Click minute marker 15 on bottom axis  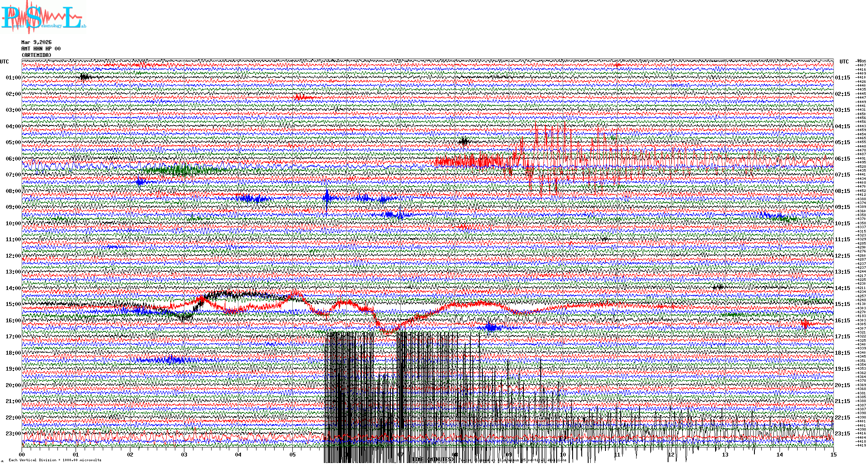833,454
